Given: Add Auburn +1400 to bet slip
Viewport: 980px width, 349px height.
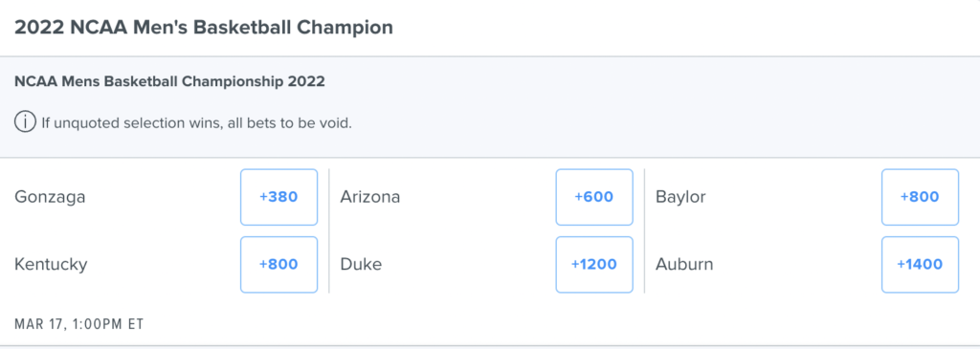Looking at the screenshot, I should (x=920, y=265).
